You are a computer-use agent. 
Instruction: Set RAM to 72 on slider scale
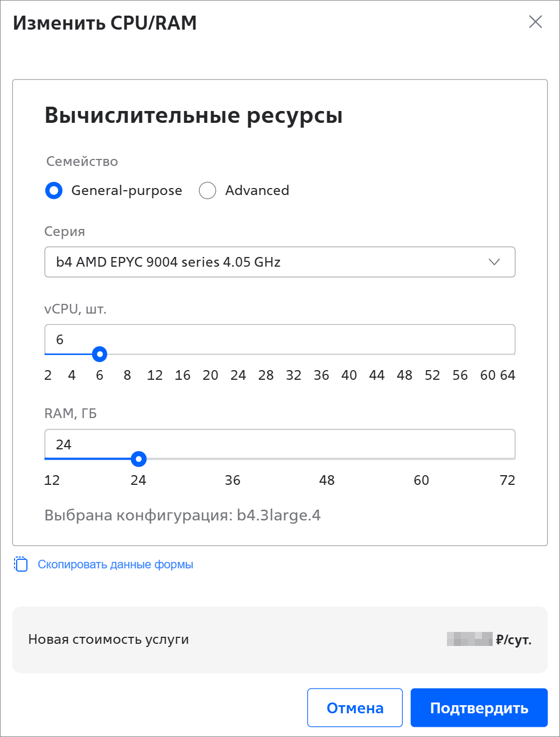(507, 480)
